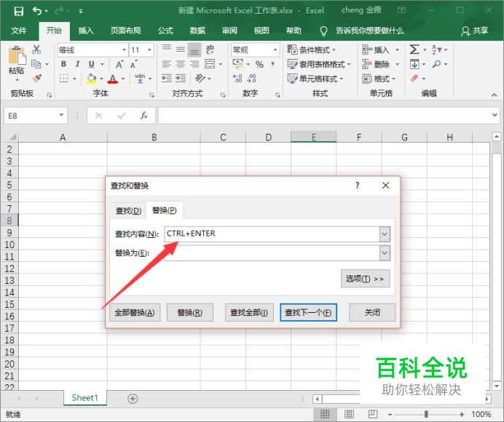This screenshot has width=504, height=422.
Task: Click the 删除 cells delete button
Action: (376, 64)
